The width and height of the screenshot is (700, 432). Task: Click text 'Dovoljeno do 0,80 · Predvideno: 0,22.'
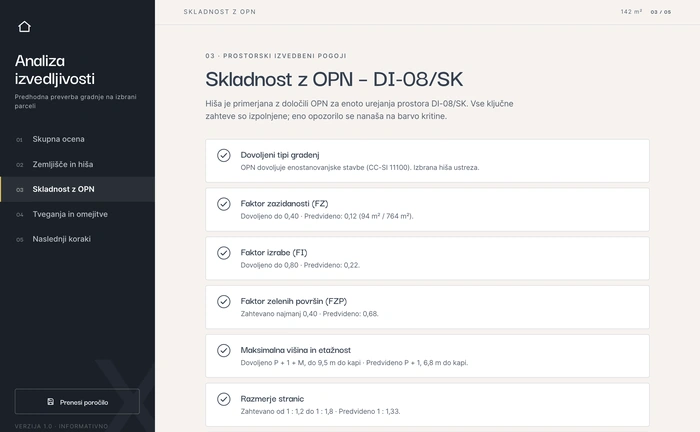tap(300, 265)
